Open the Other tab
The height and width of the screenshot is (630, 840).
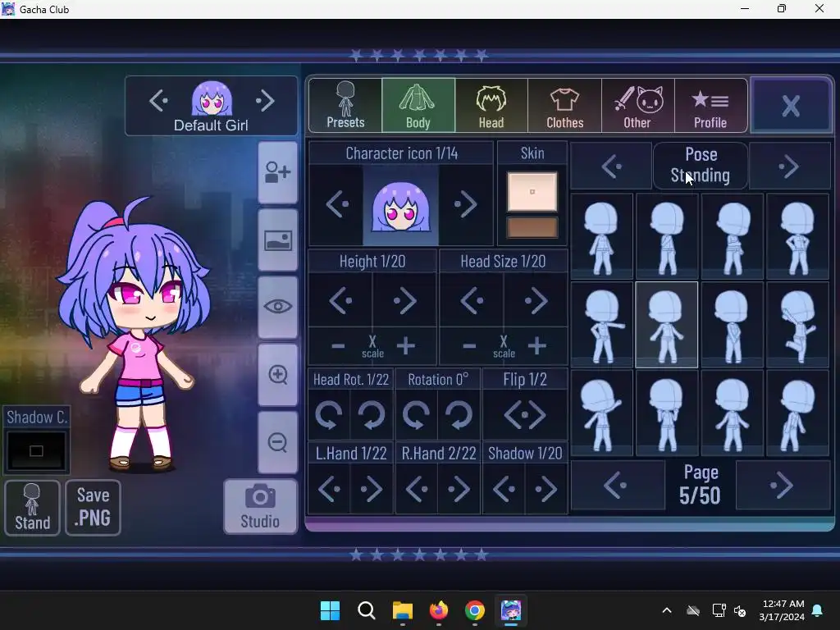[x=638, y=105]
